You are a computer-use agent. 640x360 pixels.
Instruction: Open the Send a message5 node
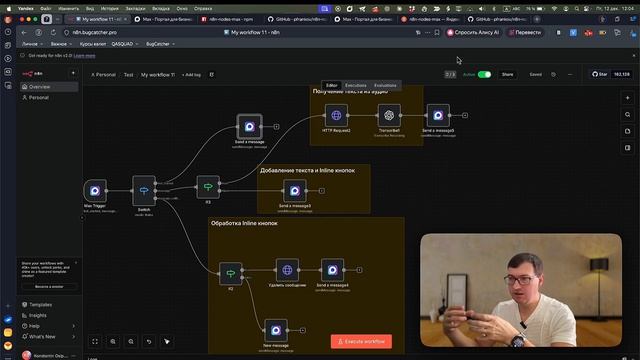(438, 116)
